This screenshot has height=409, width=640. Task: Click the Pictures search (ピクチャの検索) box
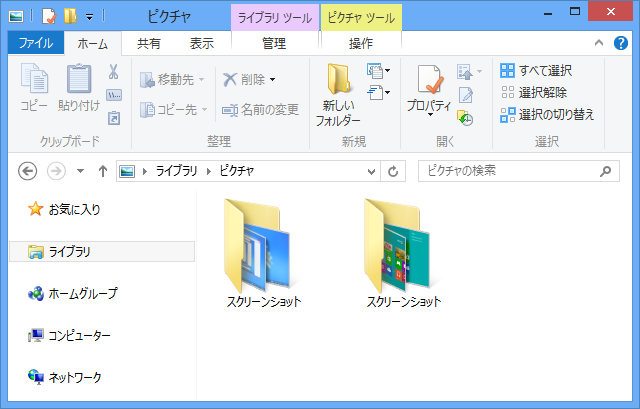coord(519,171)
